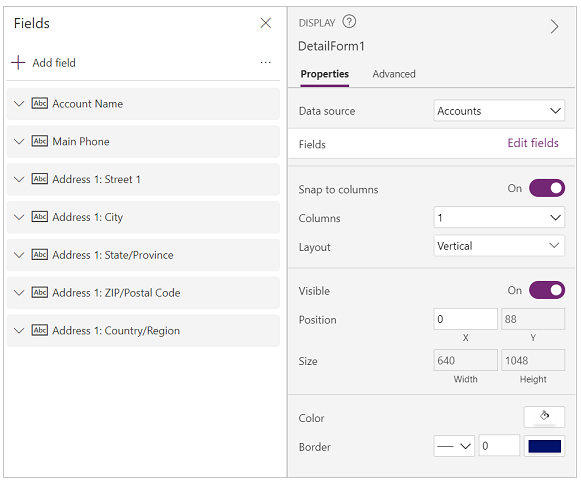Switch to the Properties tab

(x=325, y=74)
